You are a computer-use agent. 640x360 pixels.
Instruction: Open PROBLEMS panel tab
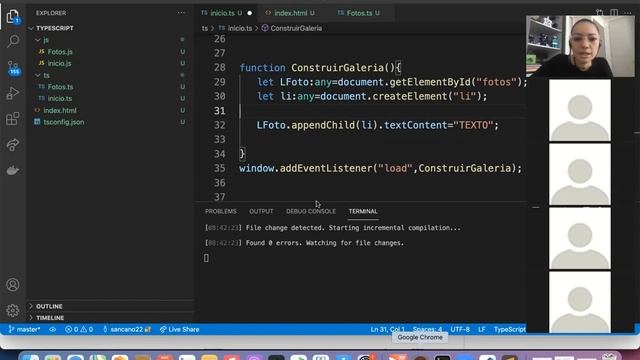221,211
